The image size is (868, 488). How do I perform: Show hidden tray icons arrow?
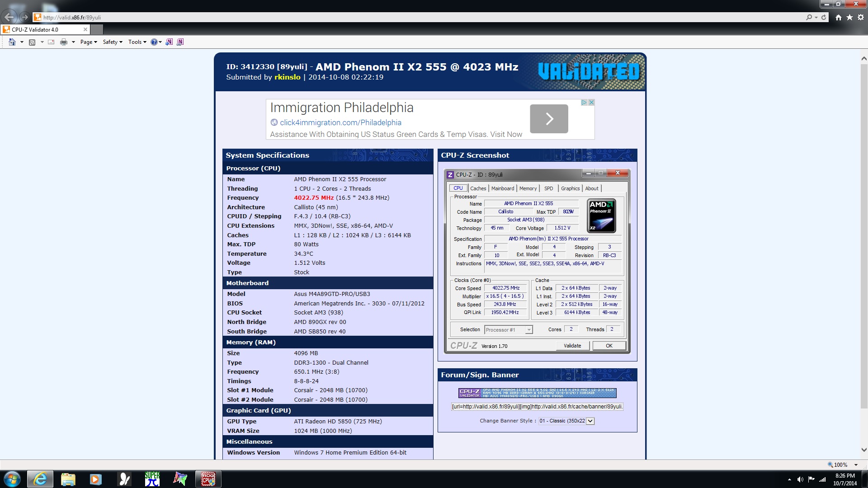(x=789, y=479)
